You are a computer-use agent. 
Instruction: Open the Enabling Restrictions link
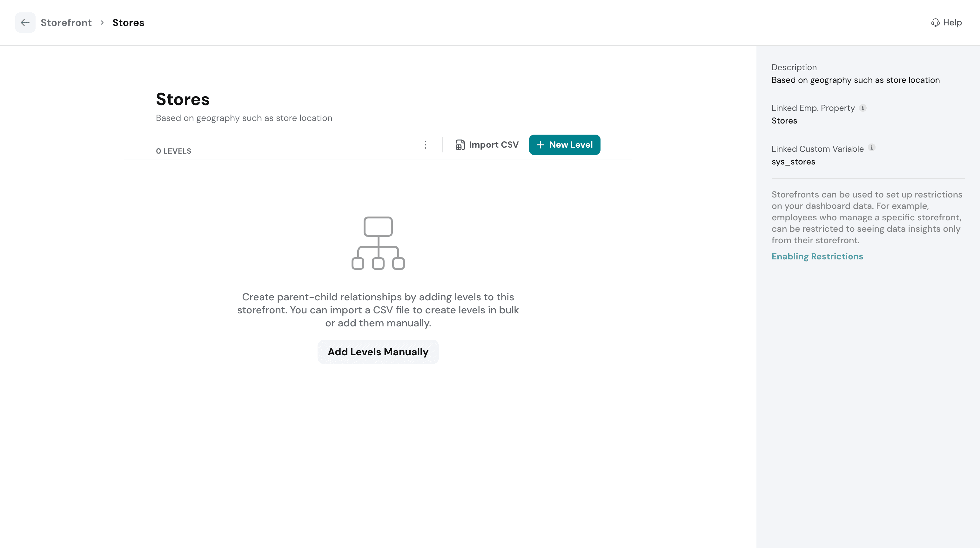click(x=817, y=256)
